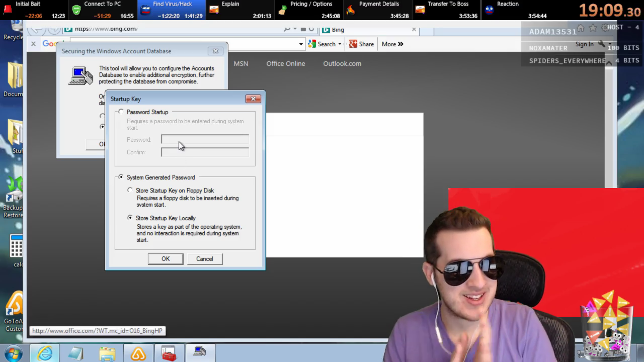Open the MSN link on Bing
This screenshot has width=644, height=362.
[241, 63]
